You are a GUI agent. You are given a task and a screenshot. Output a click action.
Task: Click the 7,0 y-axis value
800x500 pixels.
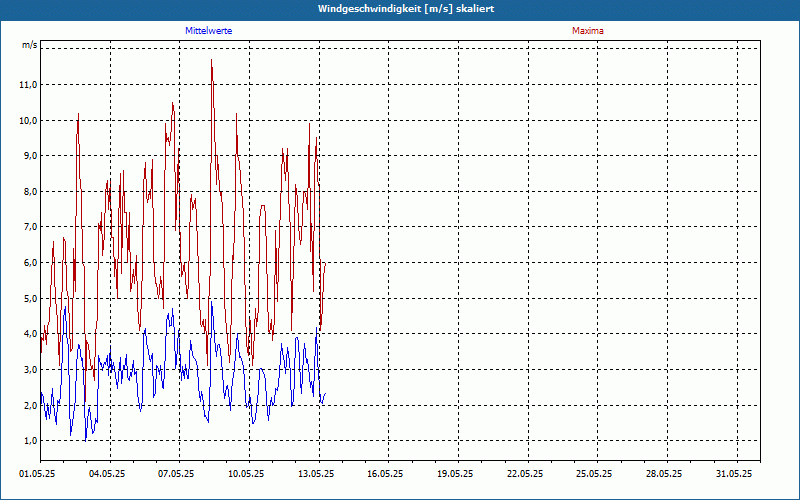pyautogui.click(x=30, y=227)
